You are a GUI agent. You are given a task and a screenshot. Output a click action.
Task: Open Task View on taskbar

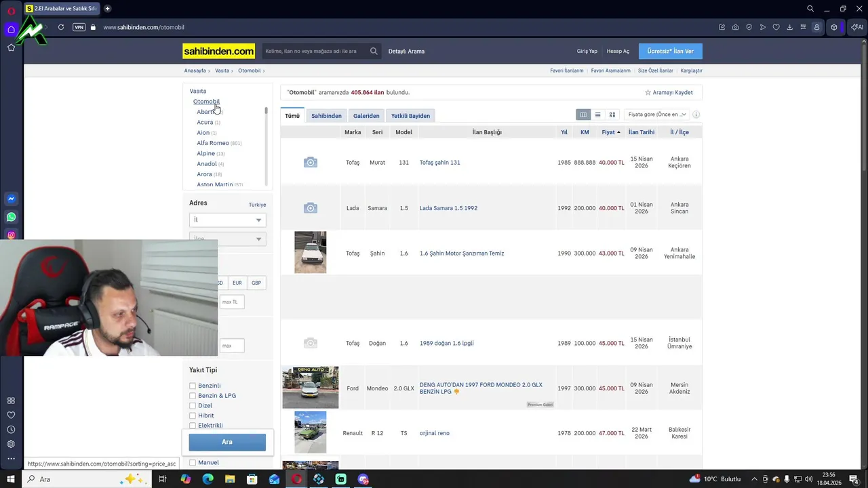[163, 479]
